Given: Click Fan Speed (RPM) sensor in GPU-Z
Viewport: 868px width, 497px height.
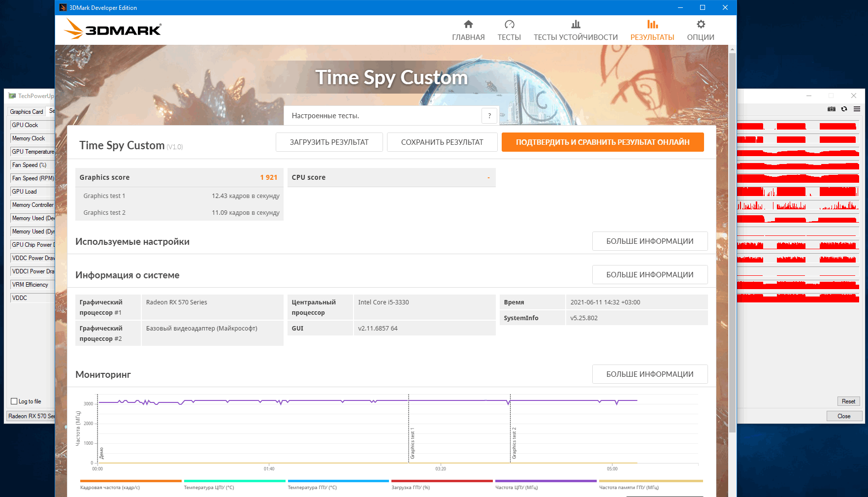Looking at the screenshot, I should (x=32, y=178).
